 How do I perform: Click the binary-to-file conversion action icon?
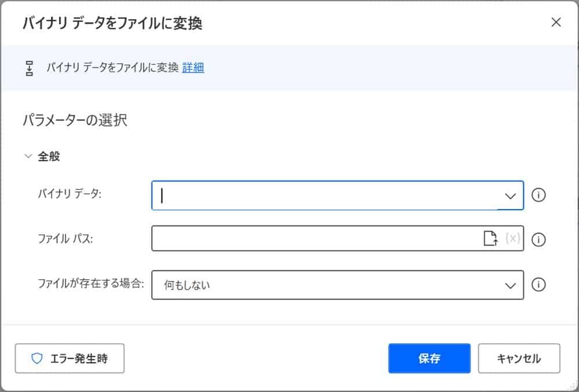[30, 68]
